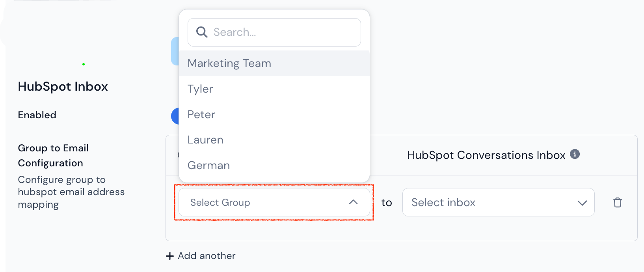Click the info icon beside HubSpot Conversations Inbox
This screenshot has height=272, width=644.
tap(575, 154)
